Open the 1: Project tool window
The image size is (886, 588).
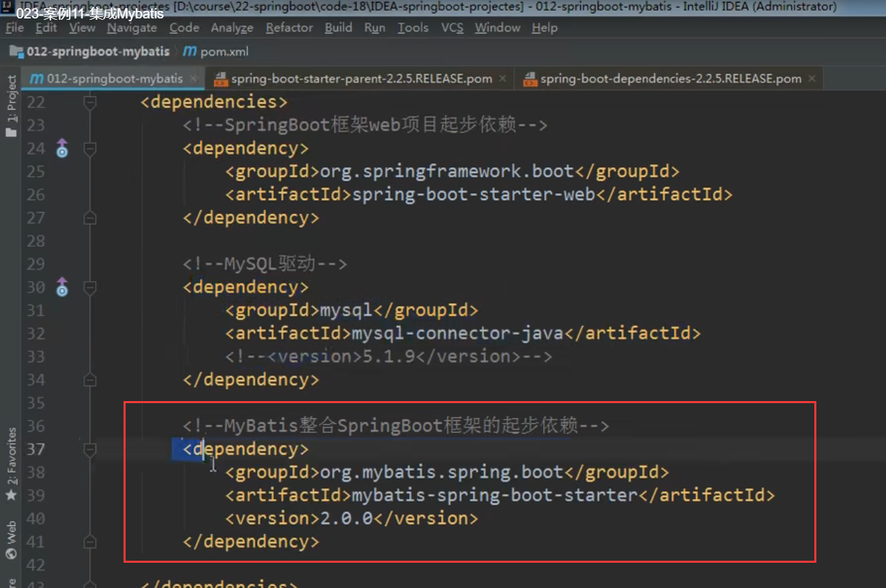(x=11, y=106)
